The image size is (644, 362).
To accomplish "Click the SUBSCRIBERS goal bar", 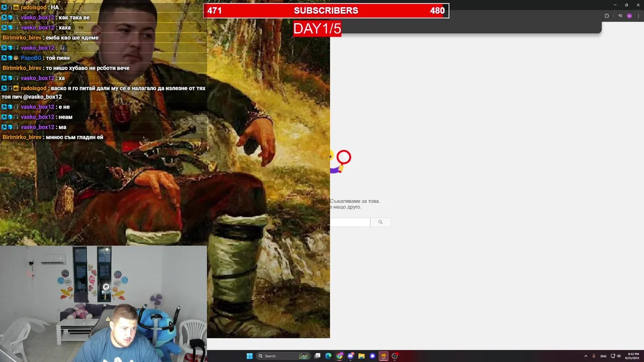I will point(326,11).
